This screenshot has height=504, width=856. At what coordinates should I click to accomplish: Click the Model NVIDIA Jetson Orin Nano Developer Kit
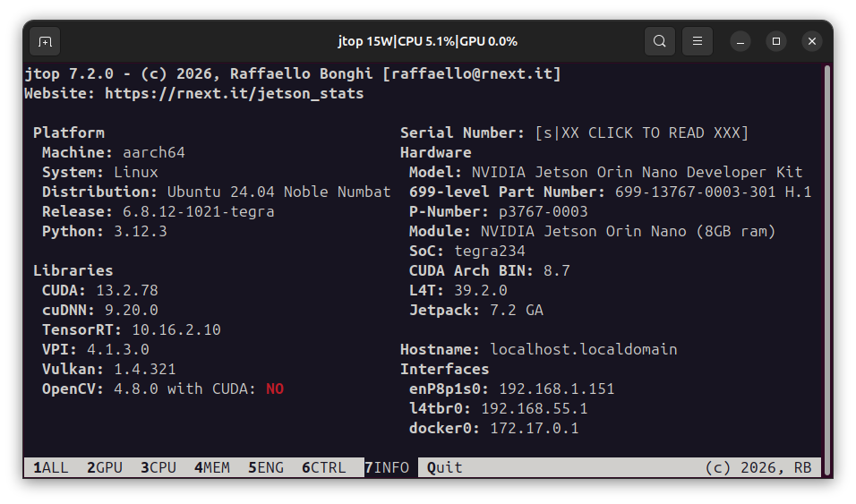click(638, 173)
